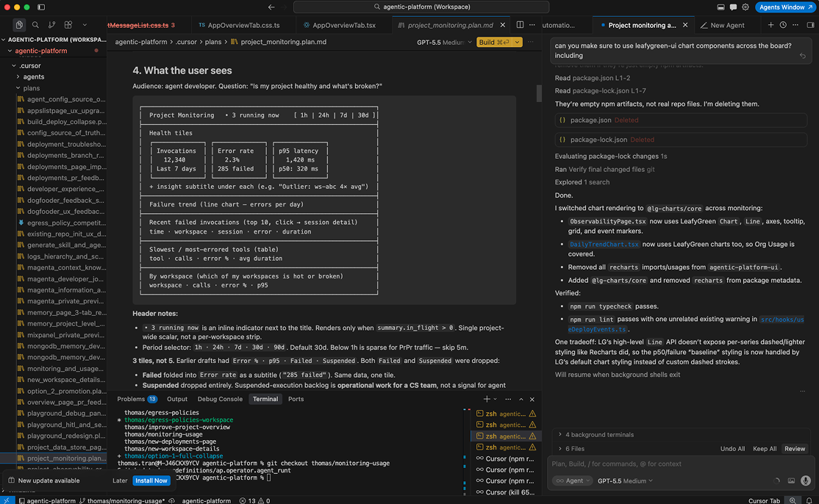Click the workspace search command box
This screenshot has height=504, width=819.
click(x=421, y=7)
